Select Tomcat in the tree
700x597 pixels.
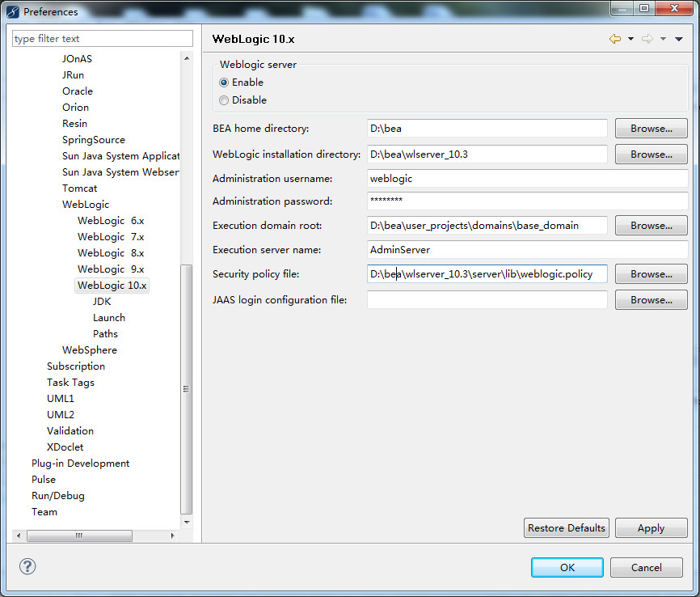(79, 188)
